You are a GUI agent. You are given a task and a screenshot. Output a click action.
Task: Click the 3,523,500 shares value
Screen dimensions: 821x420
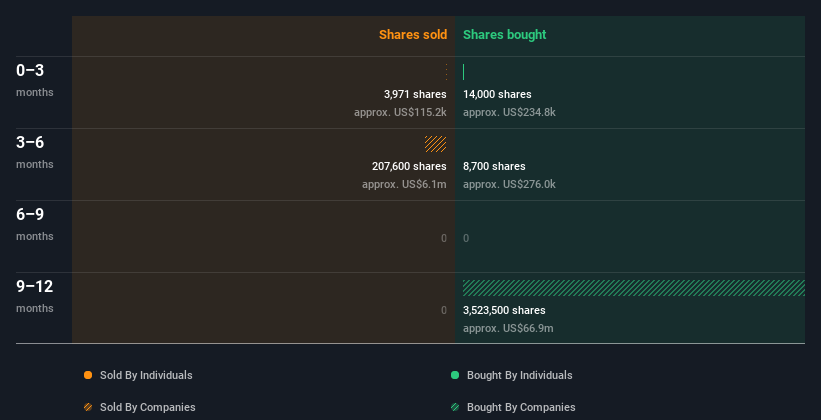(504, 310)
